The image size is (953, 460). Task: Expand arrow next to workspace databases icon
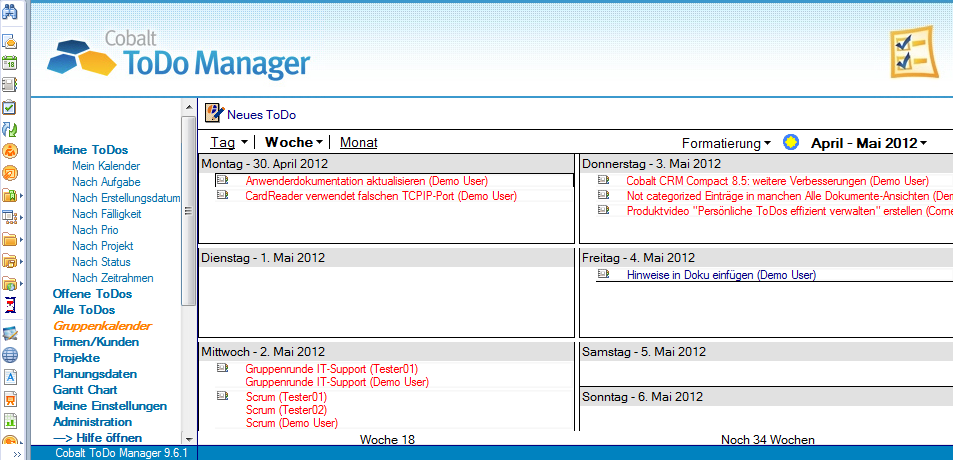(x=21, y=218)
